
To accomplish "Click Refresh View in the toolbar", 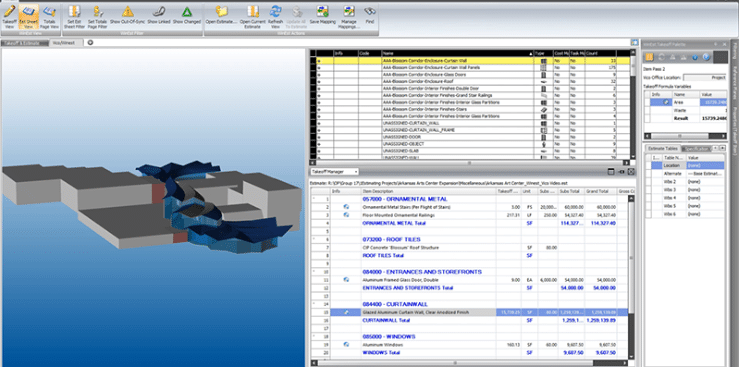I will [x=275, y=17].
